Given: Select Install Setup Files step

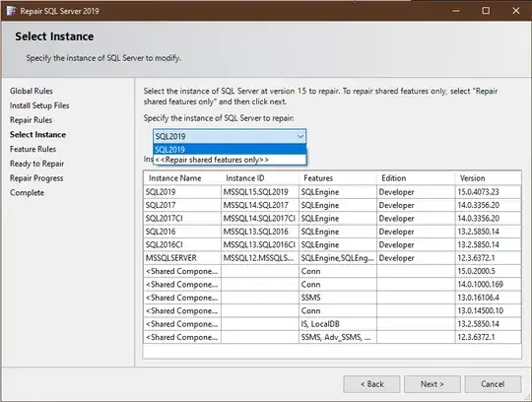Looking at the screenshot, I should 39,105.
